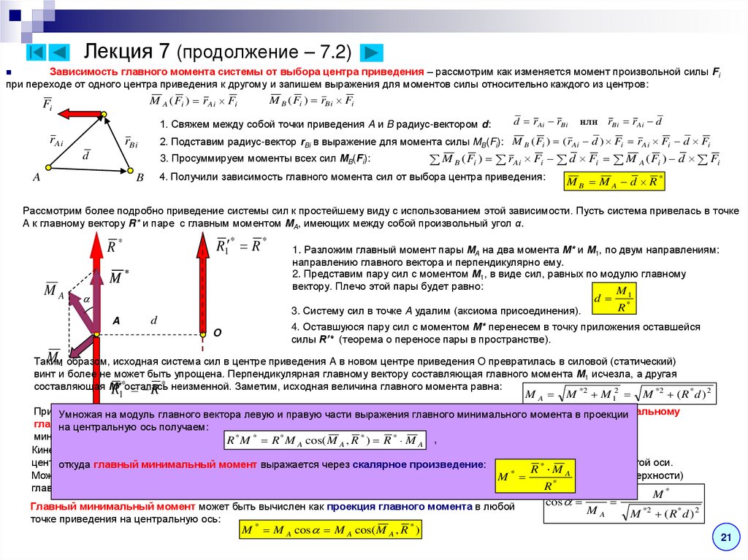Click text '1. Разложим главный момент пары'
Viewport: 748px width, 560px height.
pyautogui.click(x=505, y=256)
